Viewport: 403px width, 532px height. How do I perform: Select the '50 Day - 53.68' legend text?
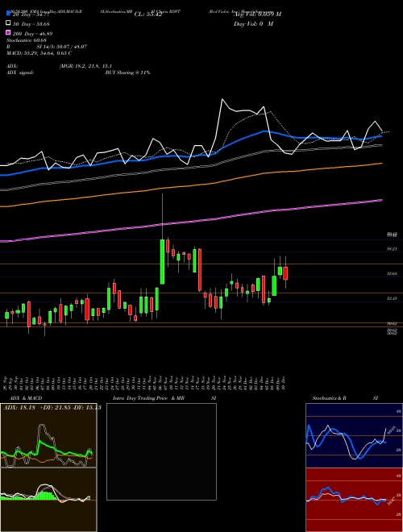[x=31, y=23]
